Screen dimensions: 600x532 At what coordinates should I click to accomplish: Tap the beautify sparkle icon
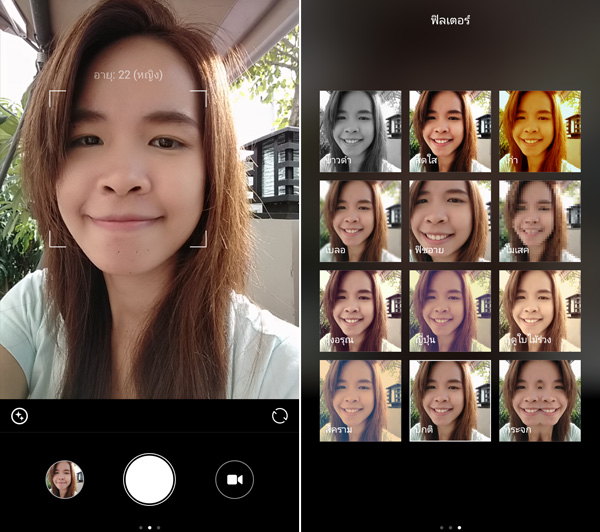[x=19, y=415]
